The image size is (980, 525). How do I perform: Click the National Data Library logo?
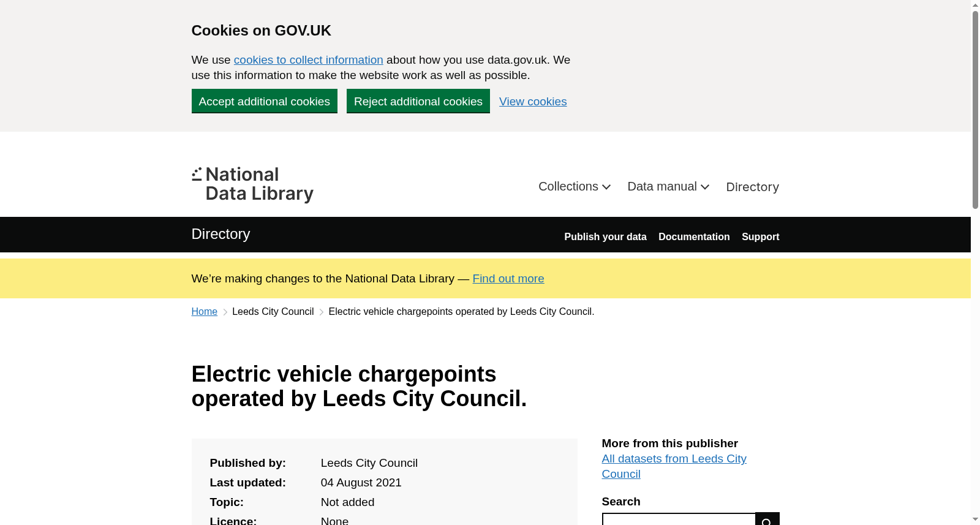[252, 184]
